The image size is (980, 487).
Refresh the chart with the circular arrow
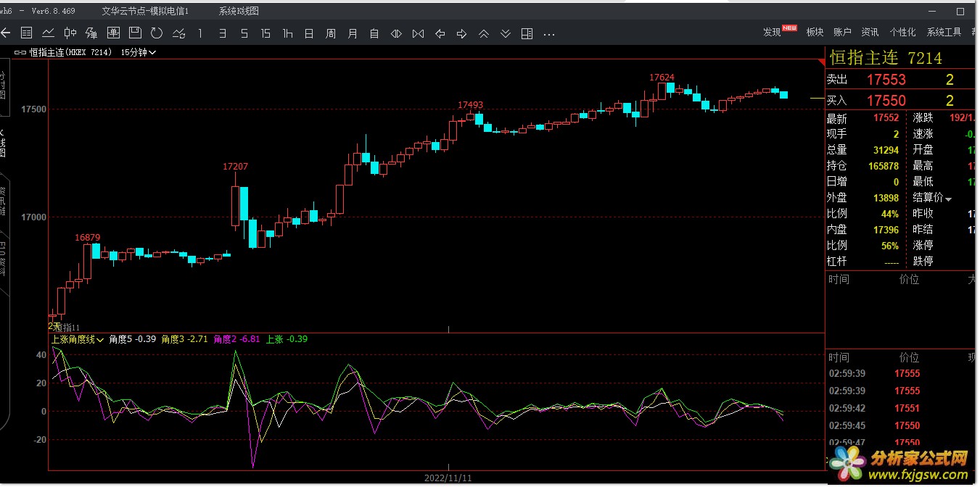(157, 33)
